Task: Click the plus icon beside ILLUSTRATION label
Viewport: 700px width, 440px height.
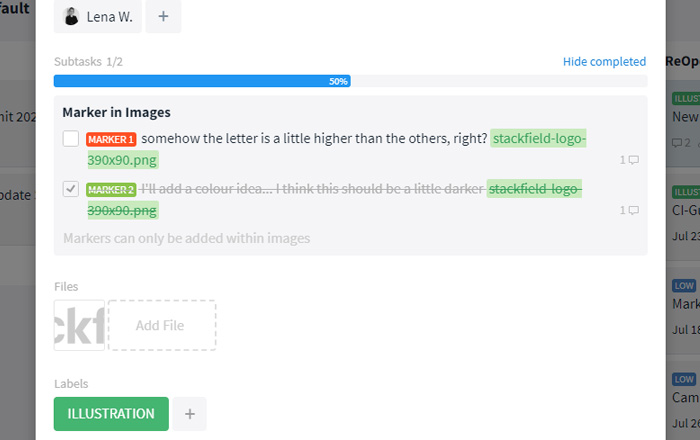Action: pos(190,414)
